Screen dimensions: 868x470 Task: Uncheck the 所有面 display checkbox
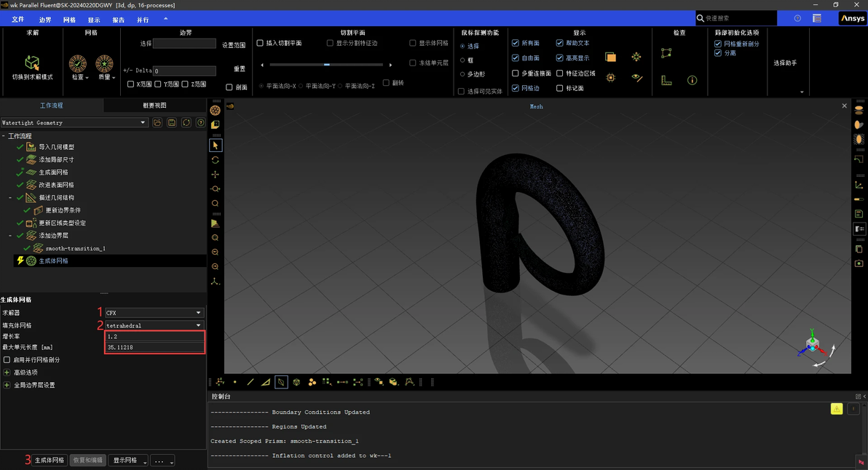pos(516,43)
